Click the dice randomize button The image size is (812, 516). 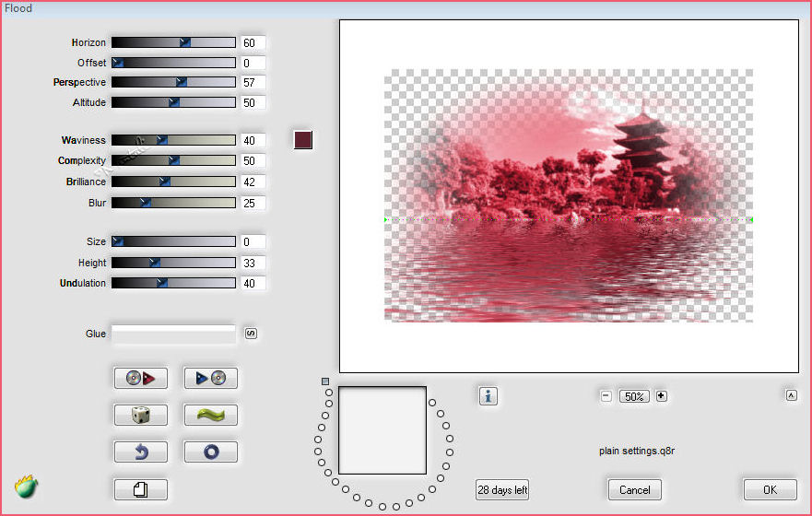[x=140, y=416]
